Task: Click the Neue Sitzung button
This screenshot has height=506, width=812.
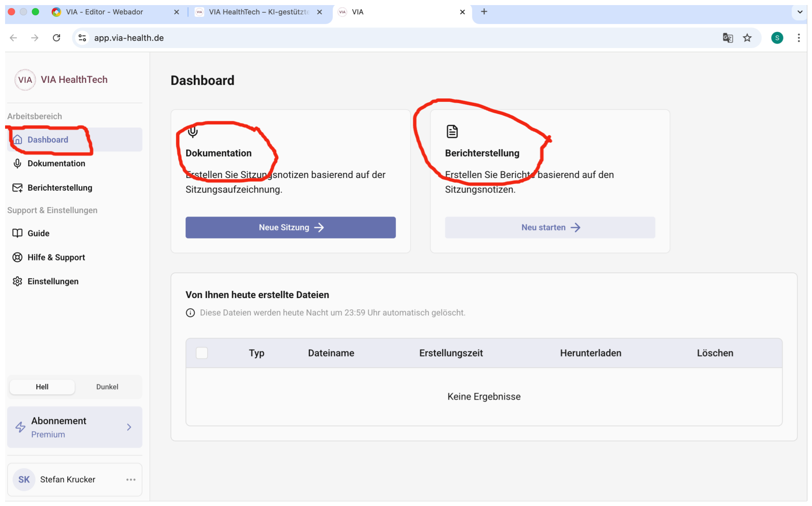Action: tap(291, 228)
